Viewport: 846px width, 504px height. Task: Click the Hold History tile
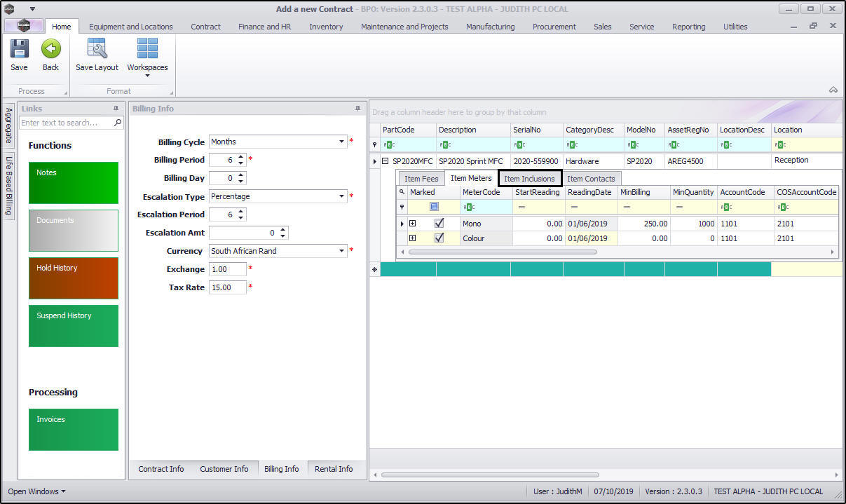pos(74,278)
